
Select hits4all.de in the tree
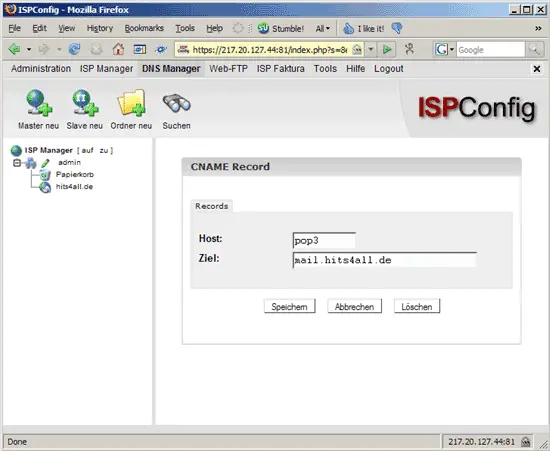click(74, 187)
